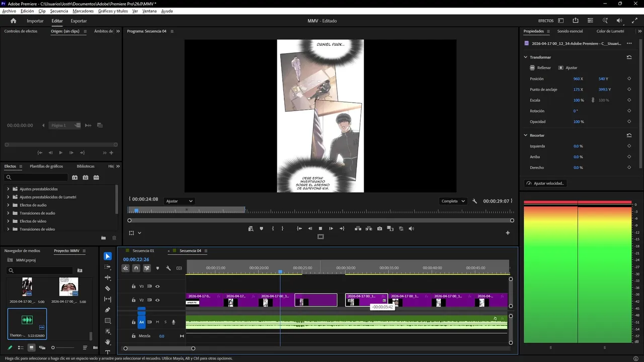Click the EFECTOS workspace label
The width and height of the screenshot is (644, 362).
pos(546,21)
